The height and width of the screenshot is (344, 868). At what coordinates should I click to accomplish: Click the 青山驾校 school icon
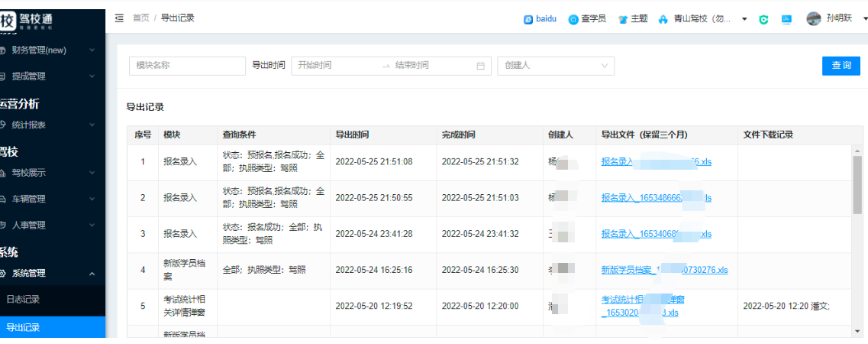pos(663,19)
